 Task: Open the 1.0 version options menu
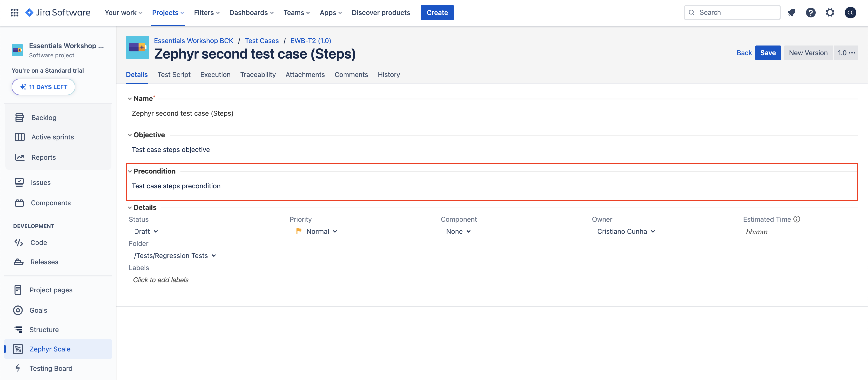pyautogui.click(x=846, y=53)
